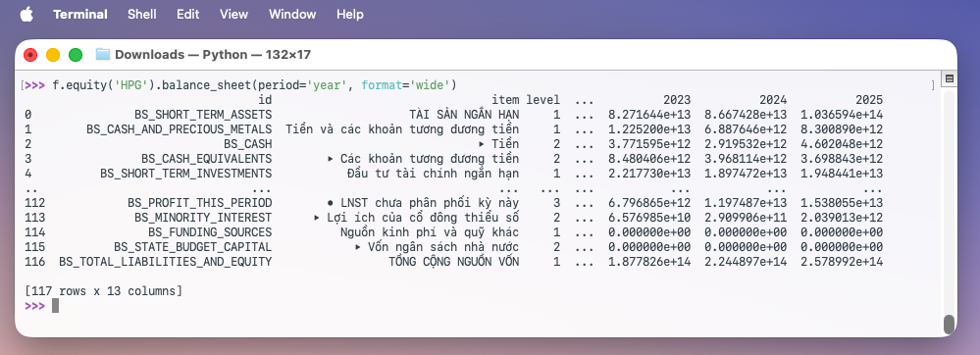Click 2024 value 6.887646e+12

click(746, 129)
